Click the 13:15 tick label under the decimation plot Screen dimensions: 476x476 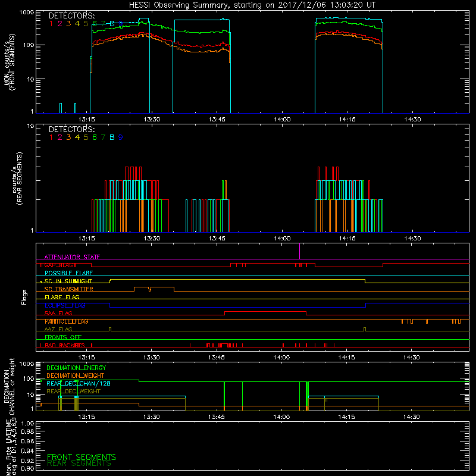tap(86, 417)
